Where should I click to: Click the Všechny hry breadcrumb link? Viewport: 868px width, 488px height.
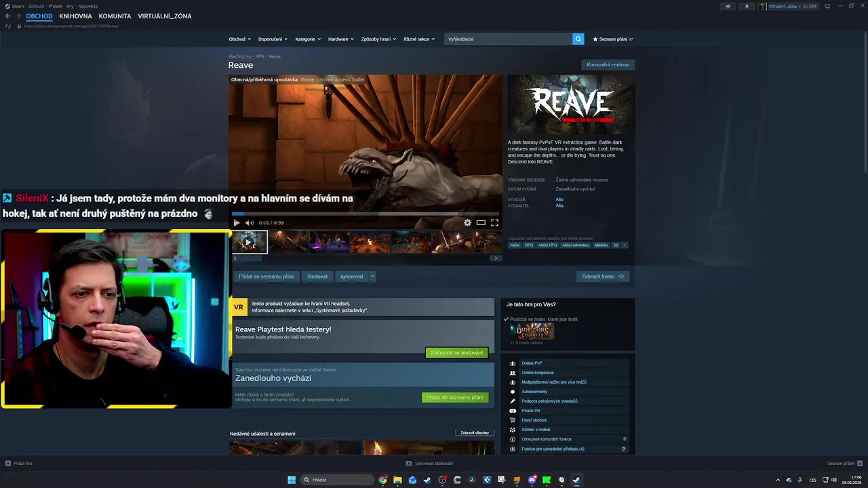coord(239,56)
